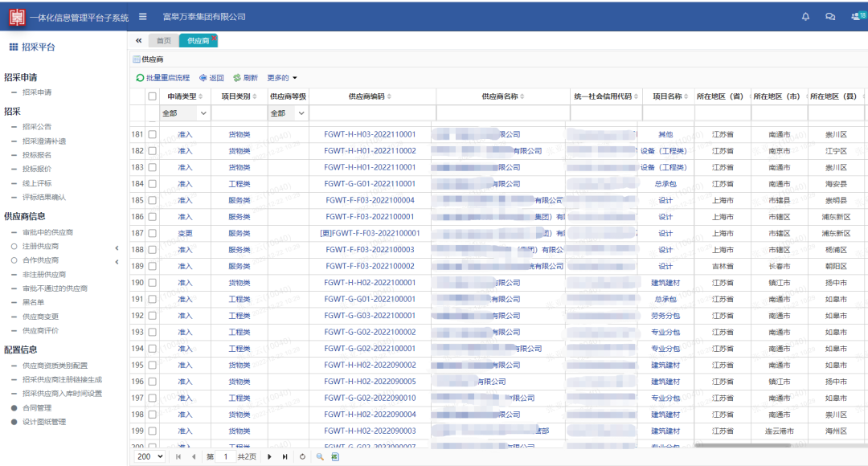Open the 申请类型 filter dropdown
The width and height of the screenshot is (868, 466).
(185, 113)
